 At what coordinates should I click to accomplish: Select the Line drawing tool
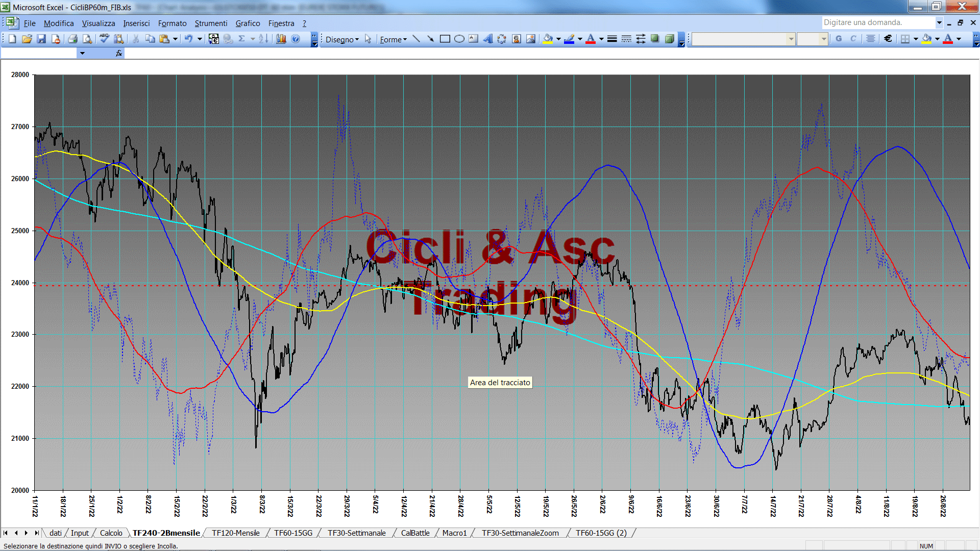point(416,39)
